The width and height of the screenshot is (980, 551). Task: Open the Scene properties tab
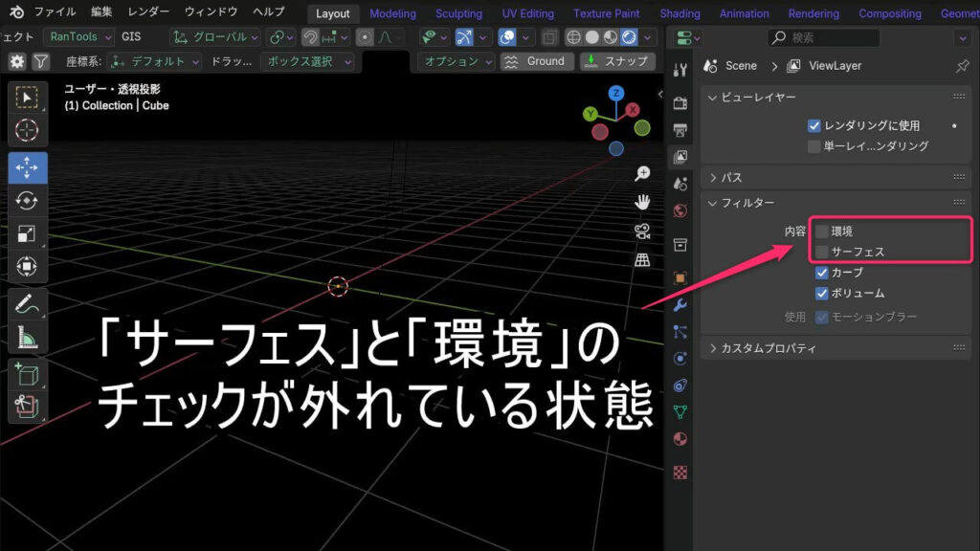680,184
